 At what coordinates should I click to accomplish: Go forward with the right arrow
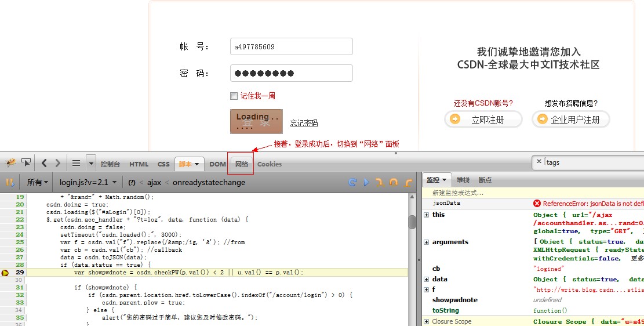pos(57,163)
